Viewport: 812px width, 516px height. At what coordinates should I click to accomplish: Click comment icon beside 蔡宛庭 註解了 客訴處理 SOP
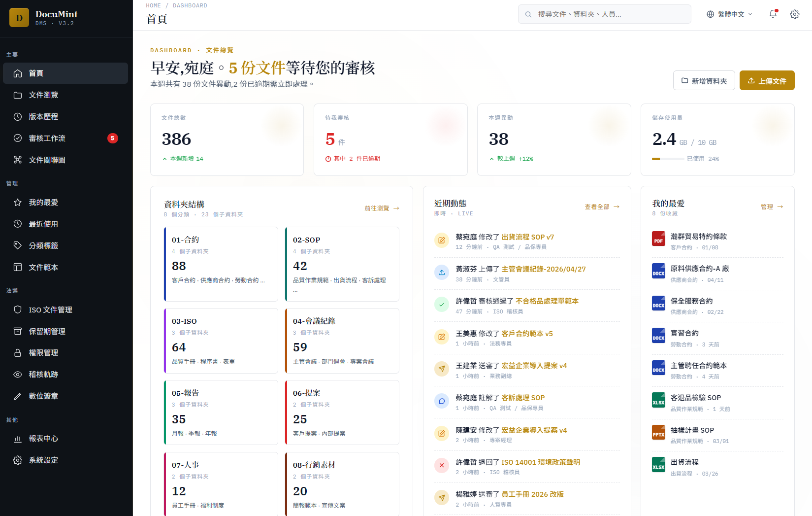(442, 401)
